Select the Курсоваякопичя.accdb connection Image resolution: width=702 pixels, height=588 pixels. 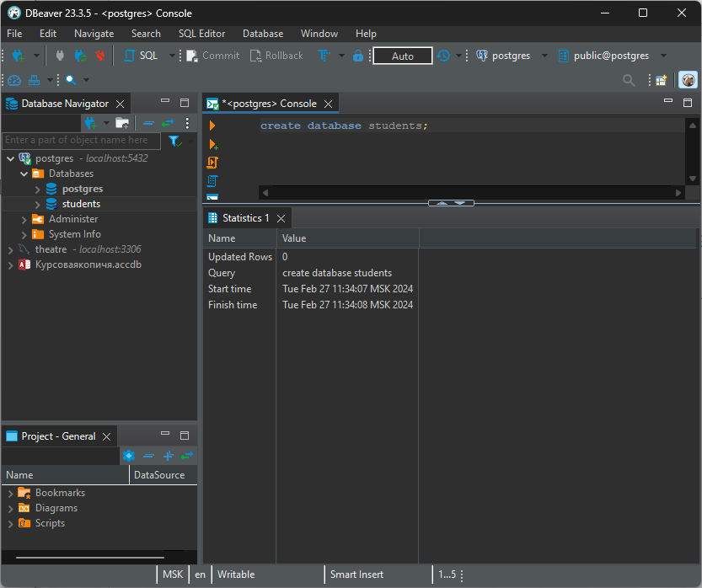point(88,265)
